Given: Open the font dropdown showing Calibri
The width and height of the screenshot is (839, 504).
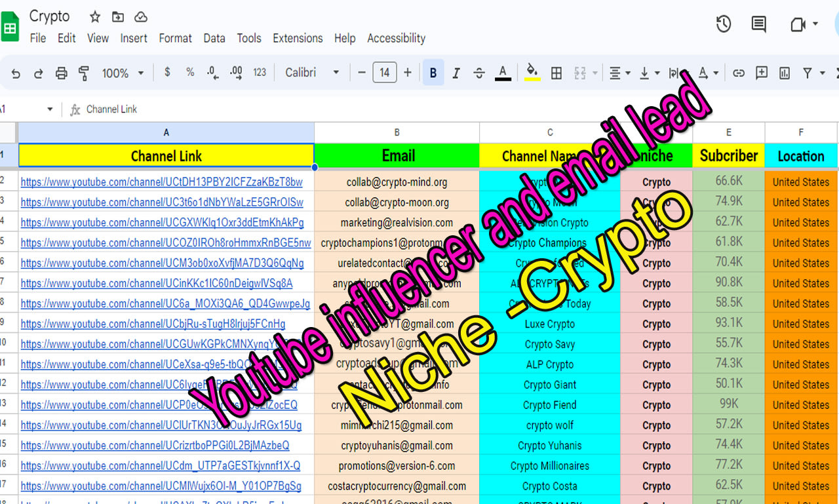Looking at the screenshot, I should click(311, 73).
